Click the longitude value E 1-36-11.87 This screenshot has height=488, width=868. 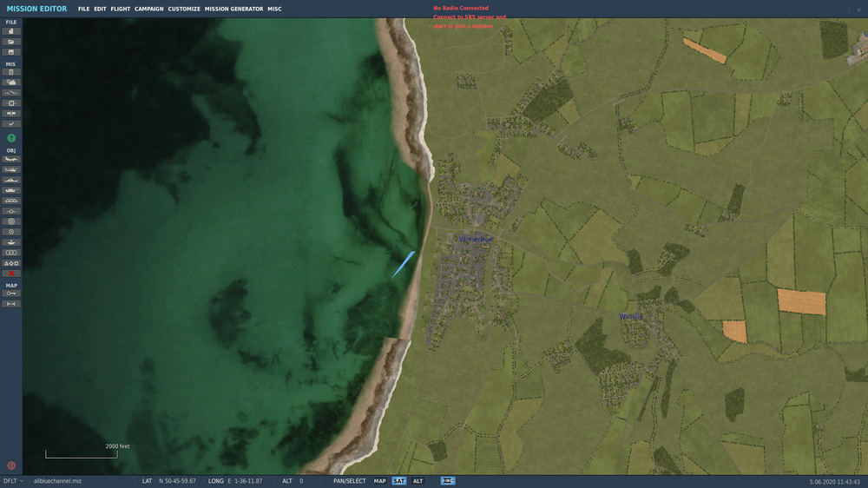point(246,481)
